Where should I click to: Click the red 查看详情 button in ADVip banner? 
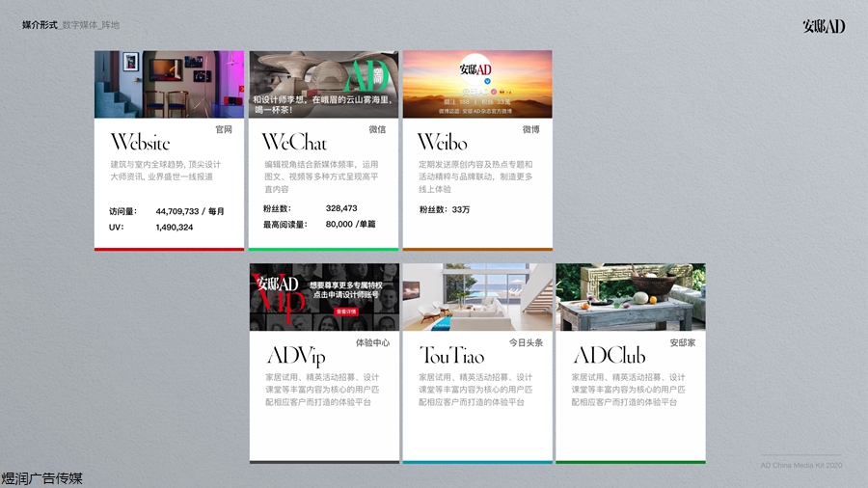coord(346,312)
